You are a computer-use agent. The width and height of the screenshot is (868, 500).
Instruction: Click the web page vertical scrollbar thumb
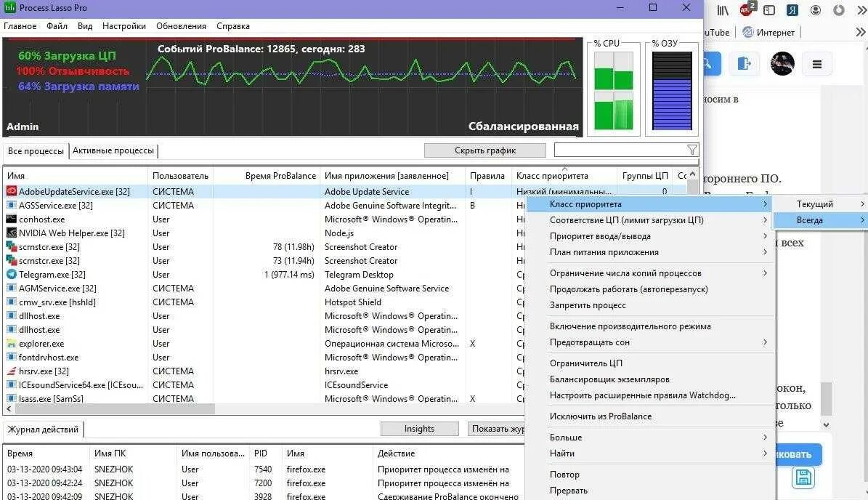pos(826,399)
